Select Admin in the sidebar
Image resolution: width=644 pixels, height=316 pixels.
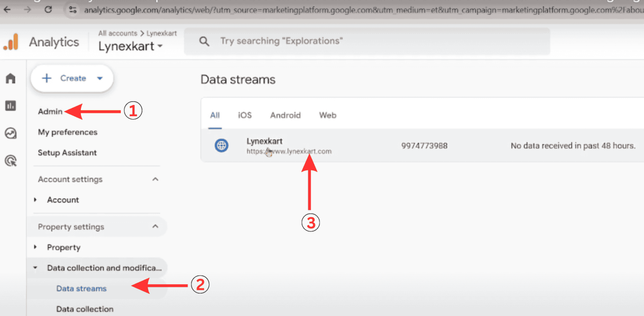coord(50,111)
